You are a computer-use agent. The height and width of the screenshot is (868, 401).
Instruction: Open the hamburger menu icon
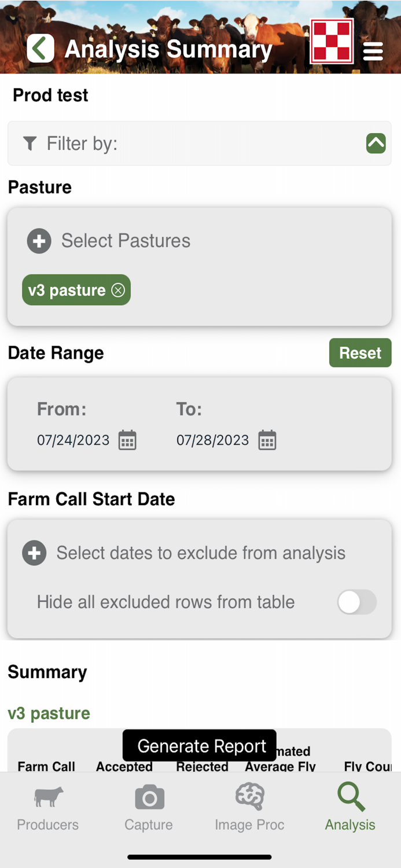373,51
